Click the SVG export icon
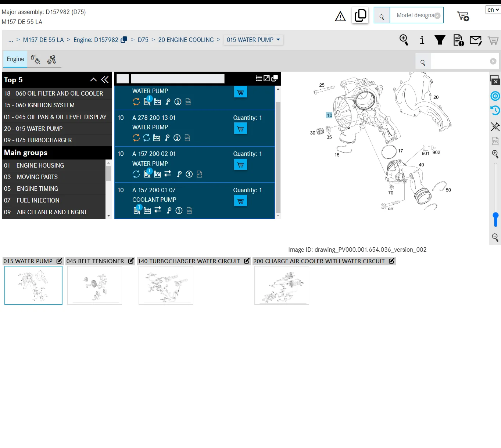The height and width of the screenshot is (448, 501). click(x=495, y=140)
